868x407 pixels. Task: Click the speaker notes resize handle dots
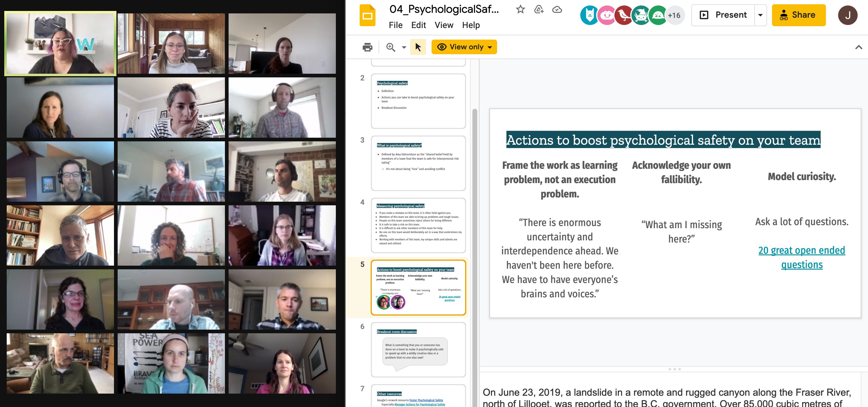coord(674,369)
